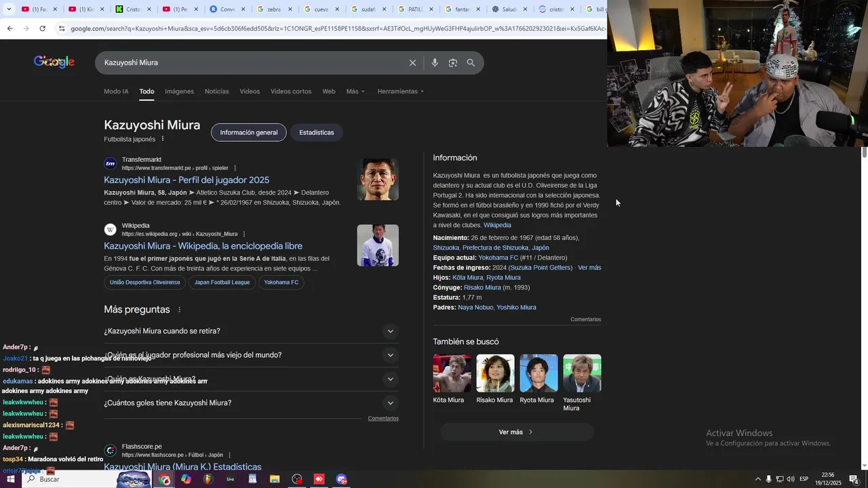Viewport: 868px width, 488px height.
Task: Reload the page with refresh icon
Action: coord(42,28)
